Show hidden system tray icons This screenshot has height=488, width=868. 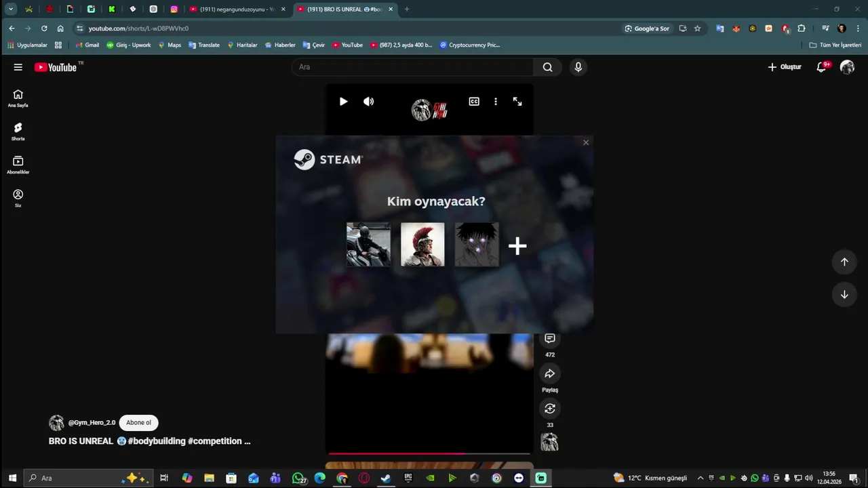click(701, 478)
